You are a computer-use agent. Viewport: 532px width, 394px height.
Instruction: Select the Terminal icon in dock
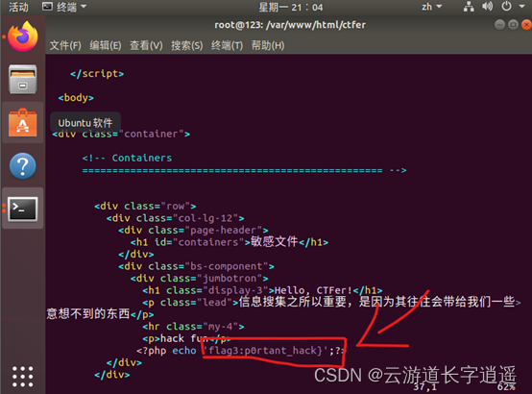tap(23, 209)
